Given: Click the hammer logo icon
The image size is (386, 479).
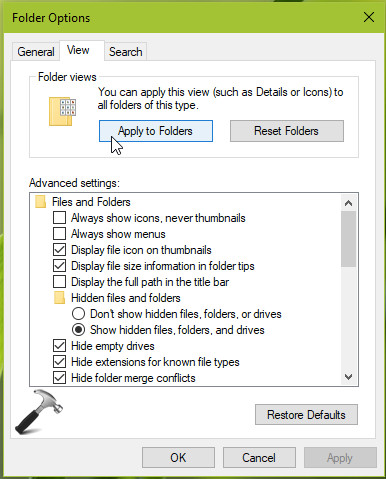Looking at the screenshot, I should click(x=39, y=412).
